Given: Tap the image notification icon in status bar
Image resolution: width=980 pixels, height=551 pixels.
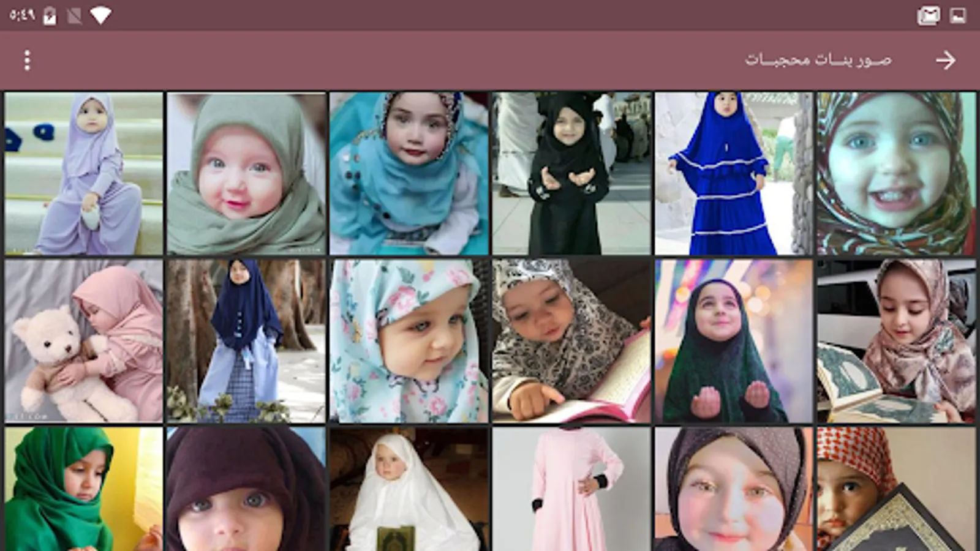Looking at the screenshot, I should 958,15.
